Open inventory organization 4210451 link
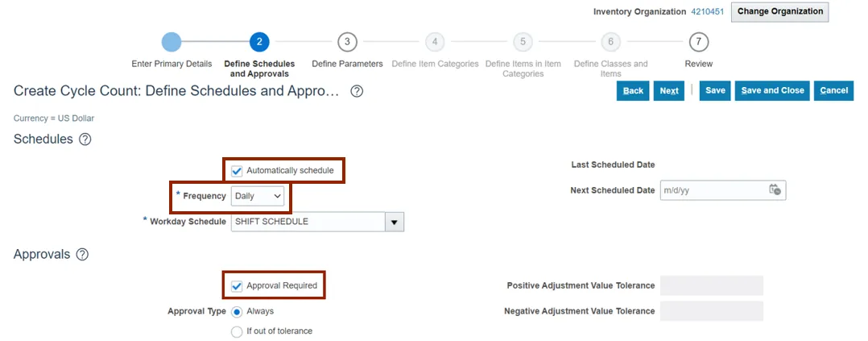The height and width of the screenshot is (341, 868). point(707,12)
